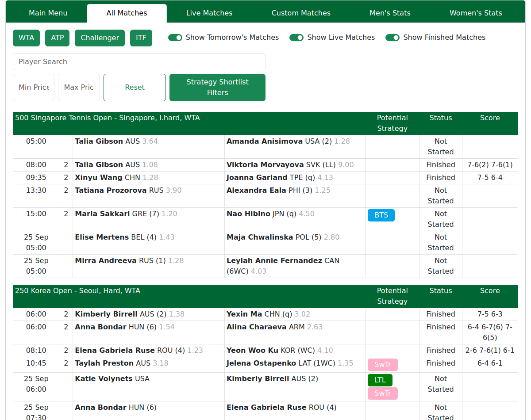Go to Women's Stats tab
This screenshot has height=420, width=531.
coord(476,13)
